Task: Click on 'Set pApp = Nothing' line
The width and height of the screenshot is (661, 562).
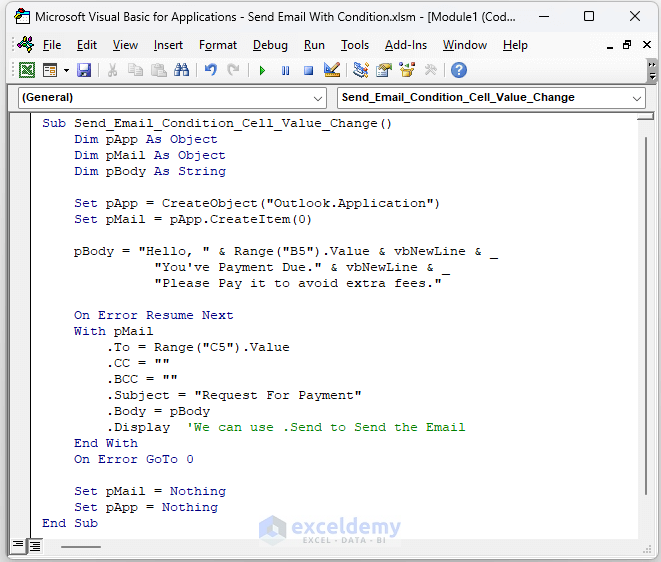Action: coord(146,508)
